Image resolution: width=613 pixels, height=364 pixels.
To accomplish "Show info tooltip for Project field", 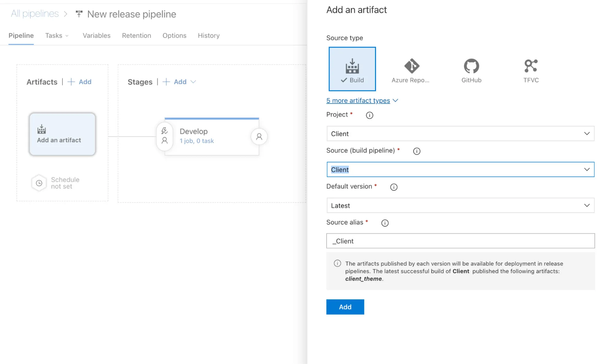I will [x=369, y=115].
